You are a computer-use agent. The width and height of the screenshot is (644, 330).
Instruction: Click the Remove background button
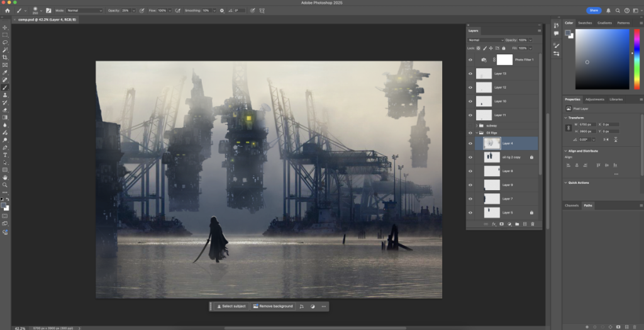point(273,306)
